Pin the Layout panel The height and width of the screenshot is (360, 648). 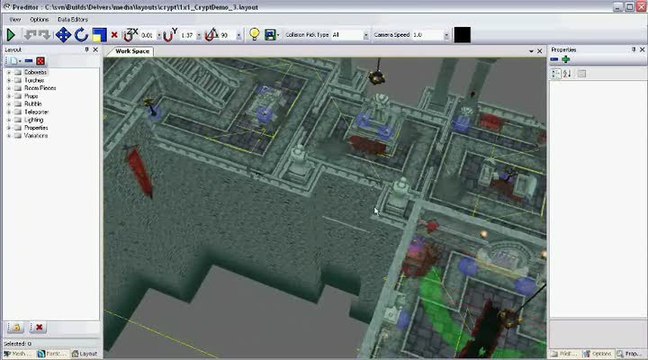[87, 50]
